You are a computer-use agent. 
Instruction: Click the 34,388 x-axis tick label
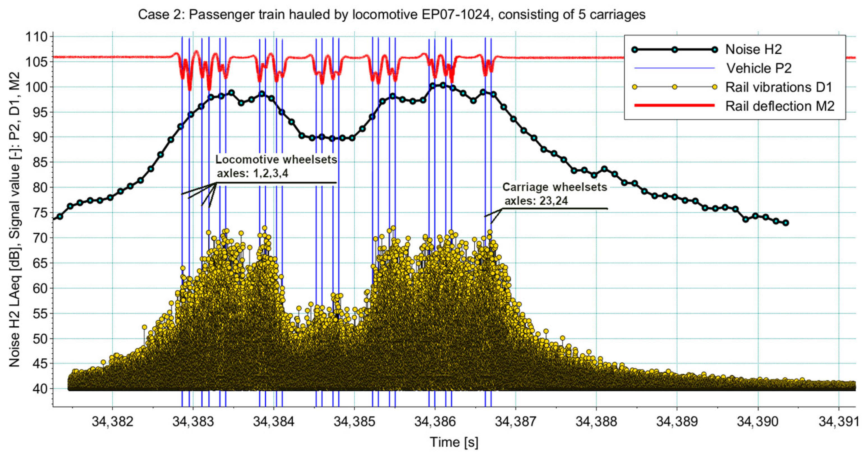(596, 422)
